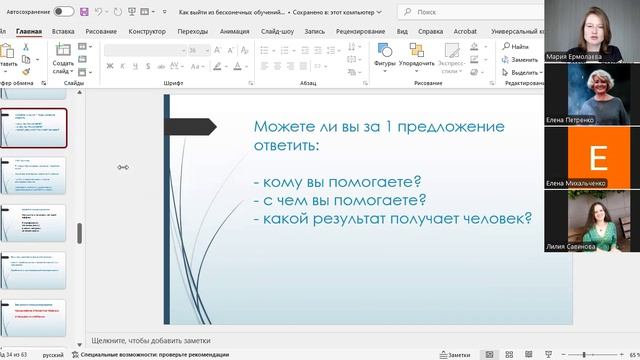Open the Конструктор ribbon tab
The image size is (640, 360).
pyautogui.click(x=147, y=31)
